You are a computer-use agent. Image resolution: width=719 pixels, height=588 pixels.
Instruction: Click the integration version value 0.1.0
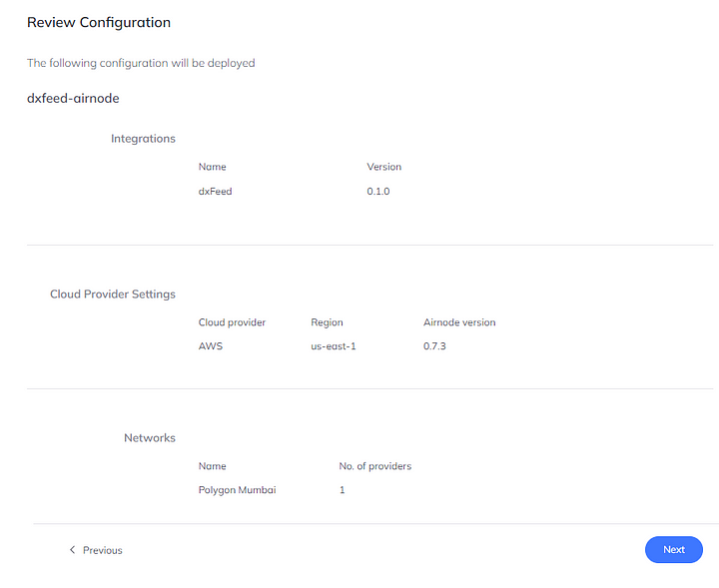tap(378, 191)
